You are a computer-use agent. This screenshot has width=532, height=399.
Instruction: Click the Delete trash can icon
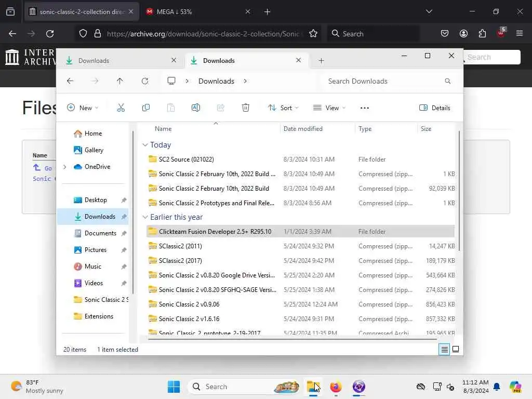(x=246, y=108)
